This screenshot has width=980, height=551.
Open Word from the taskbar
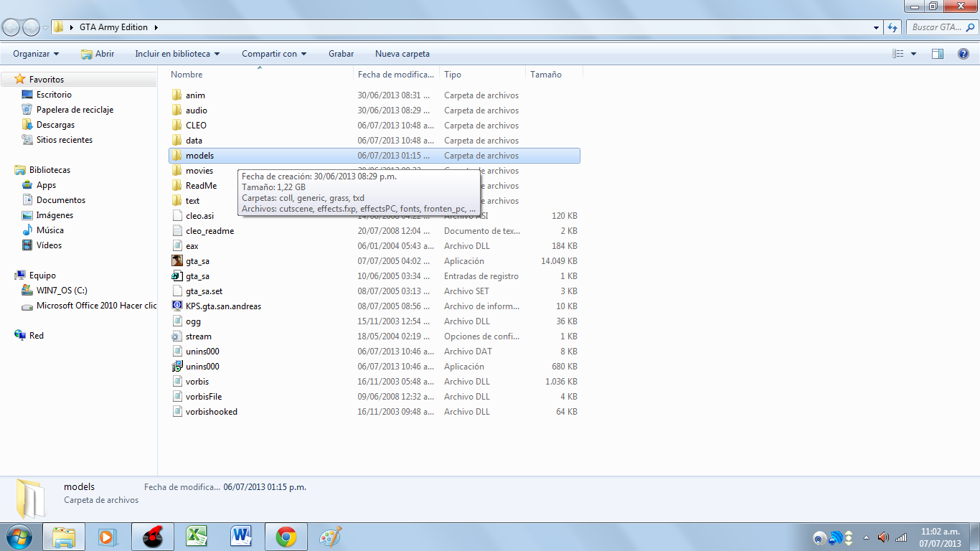(240, 537)
